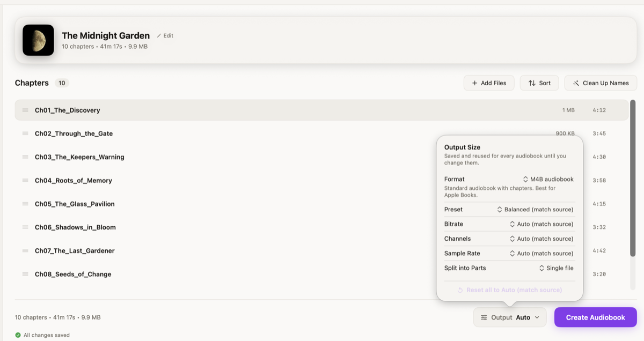
Task: Change the Bitrate Auto setting
Action: pyautogui.click(x=541, y=224)
